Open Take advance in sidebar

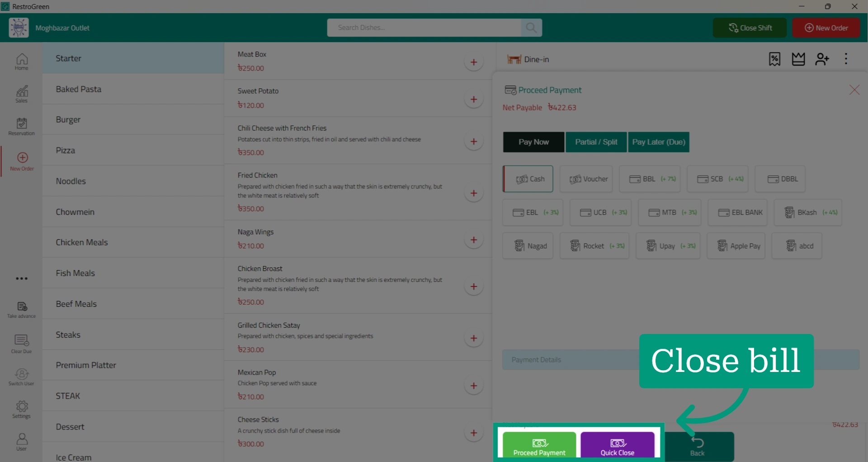tap(21, 310)
